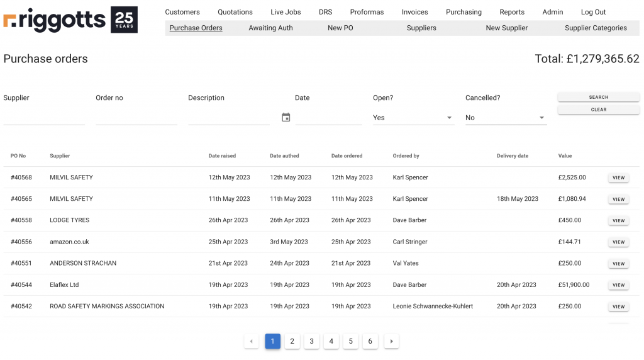The image size is (644, 360).
Task: Click the Log Out link
Action: coord(593,12)
